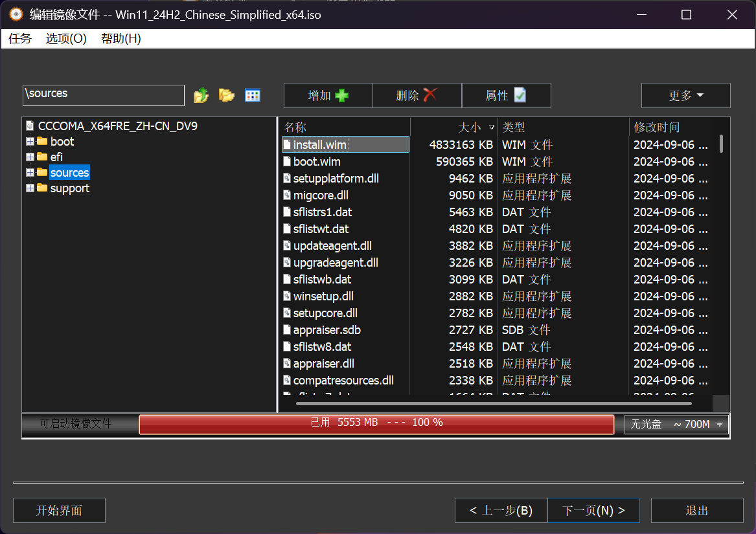
Task: Click the \sources path input field
Action: tap(104, 95)
